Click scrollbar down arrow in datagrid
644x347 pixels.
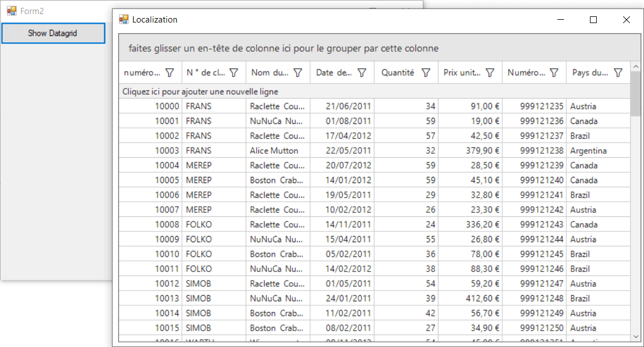coord(636,337)
